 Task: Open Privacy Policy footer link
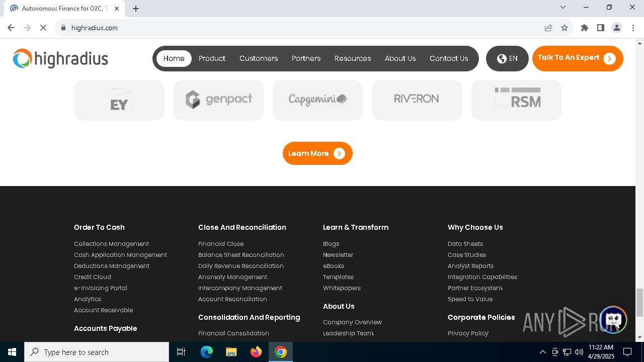468,333
